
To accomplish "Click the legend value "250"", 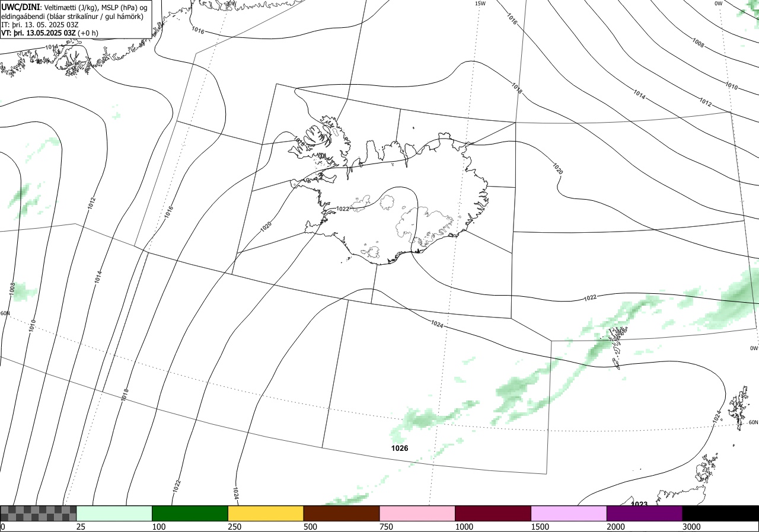I will pos(235,527).
